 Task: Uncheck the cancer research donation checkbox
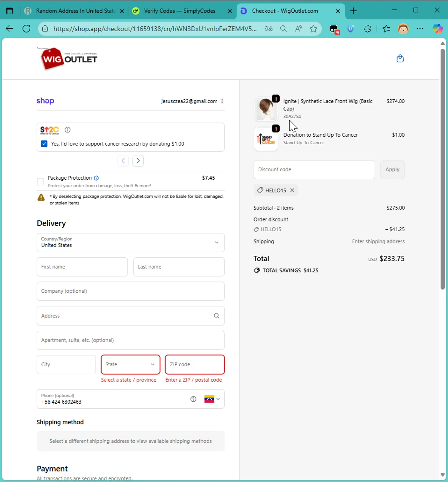click(44, 144)
